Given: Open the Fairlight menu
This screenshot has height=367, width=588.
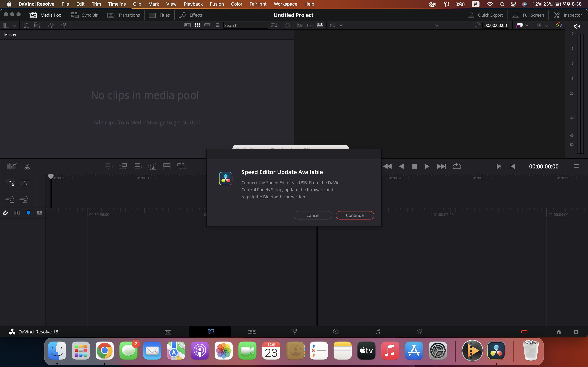Looking at the screenshot, I should [x=258, y=4].
